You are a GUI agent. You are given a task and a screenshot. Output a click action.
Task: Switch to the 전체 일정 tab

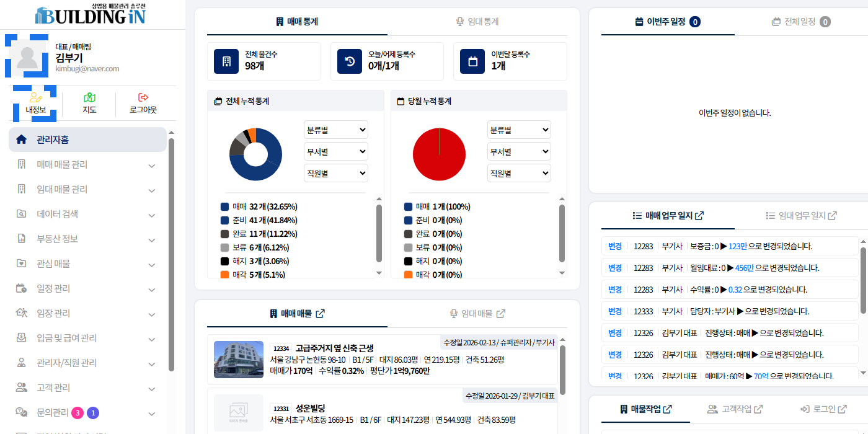(800, 22)
